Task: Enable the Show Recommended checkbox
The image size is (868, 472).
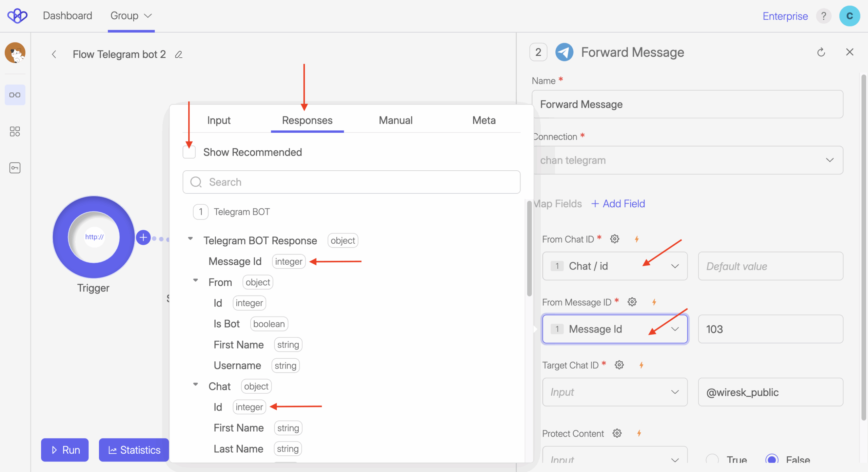Action: click(x=189, y=152)
